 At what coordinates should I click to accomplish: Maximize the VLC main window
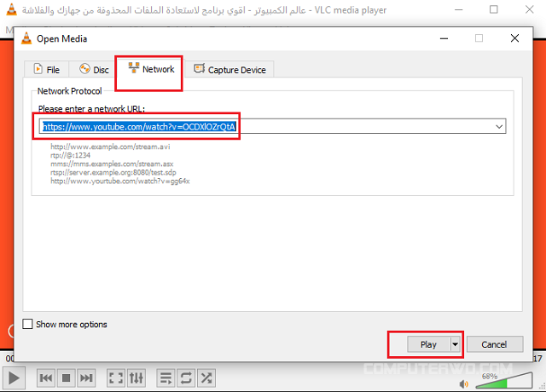coord(494,9)
